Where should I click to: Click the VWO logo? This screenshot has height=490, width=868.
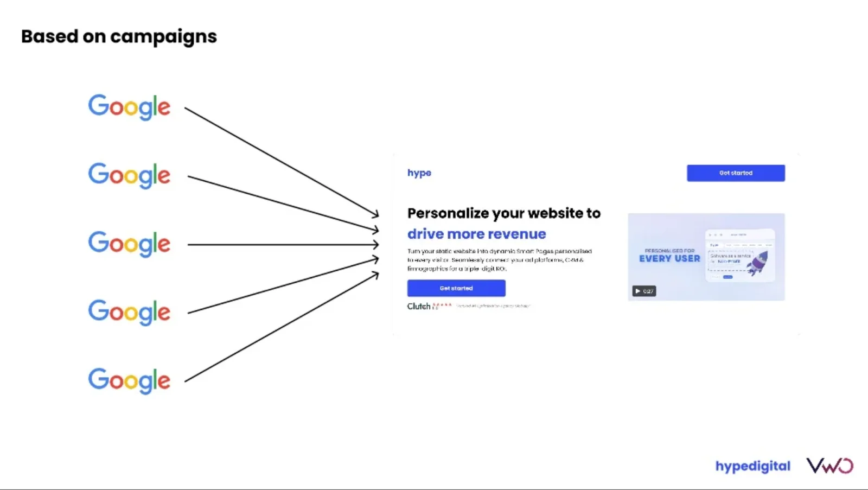[829, 466]
